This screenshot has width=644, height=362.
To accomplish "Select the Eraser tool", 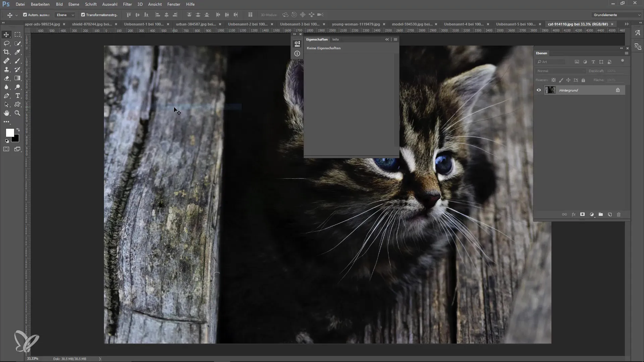I will [6, 78].
